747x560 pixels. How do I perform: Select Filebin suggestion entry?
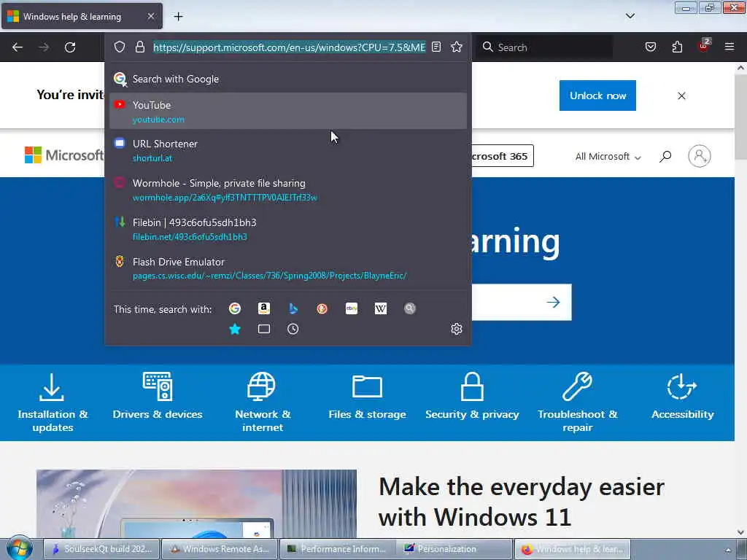click(x=287, y=229)
